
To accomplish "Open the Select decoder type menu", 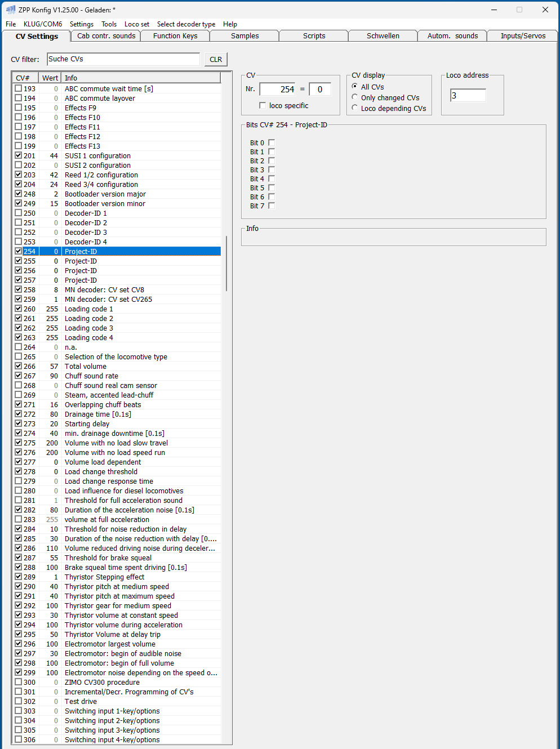I will click(186, 24).
